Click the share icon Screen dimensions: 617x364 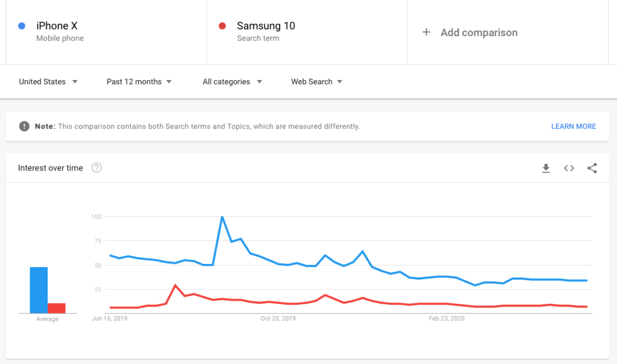[592, 168]
